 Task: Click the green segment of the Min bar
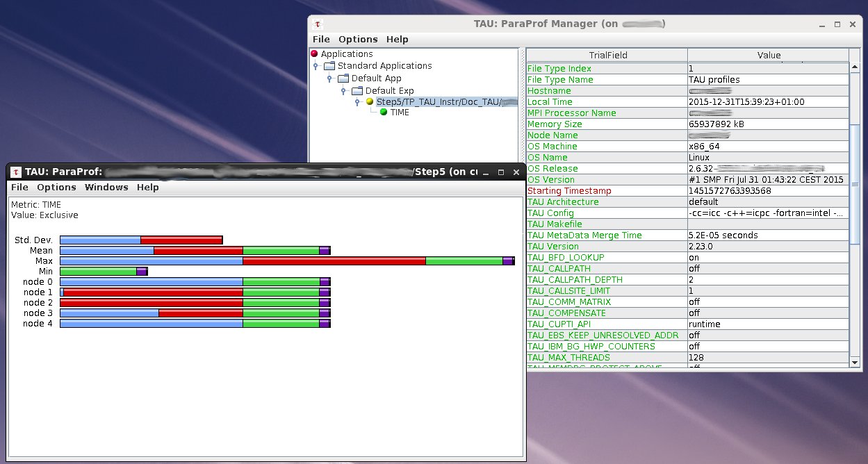click(x=99, y=271)
